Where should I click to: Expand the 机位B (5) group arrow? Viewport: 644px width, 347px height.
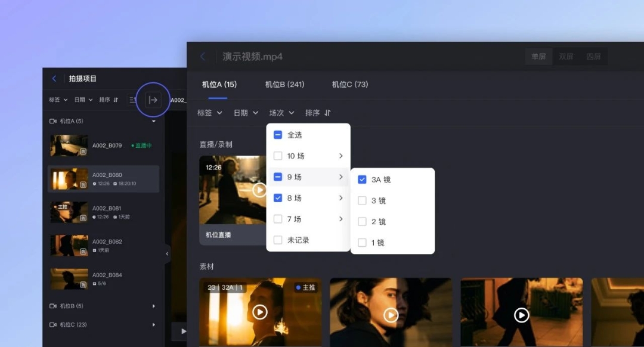pos(154,306)
